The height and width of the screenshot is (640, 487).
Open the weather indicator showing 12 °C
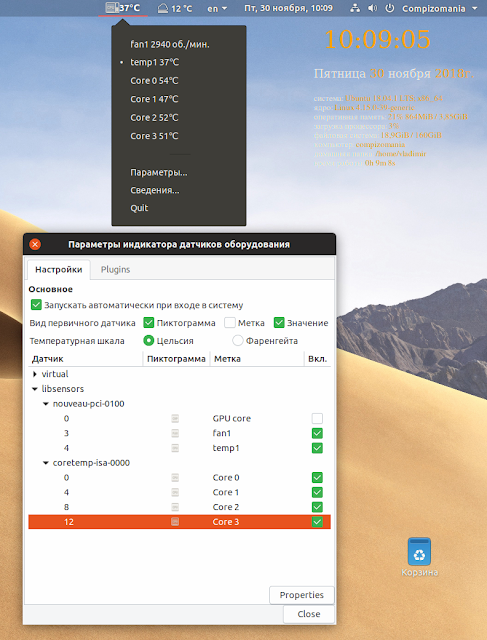(175, 8)
